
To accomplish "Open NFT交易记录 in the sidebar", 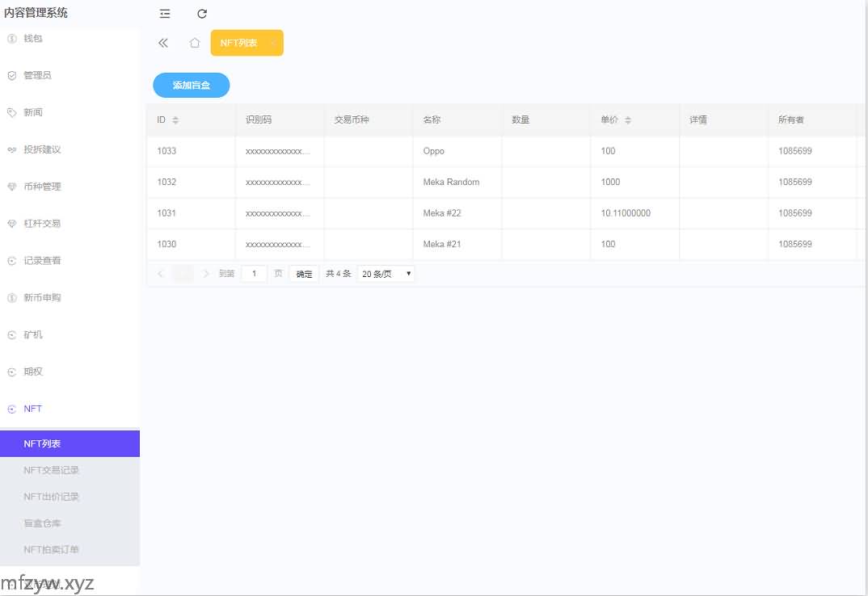I will 52,470.
